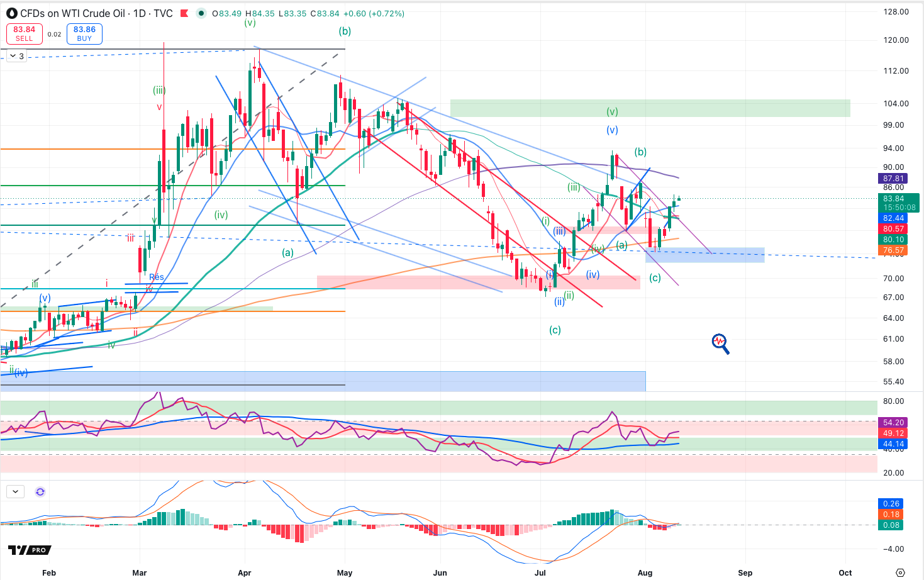Image resolution: width=924 pixels, height=580 pixels.
Task: Click the purple 54.20 RSI value label
Action: pyautogui.click(x=893, y=423)
